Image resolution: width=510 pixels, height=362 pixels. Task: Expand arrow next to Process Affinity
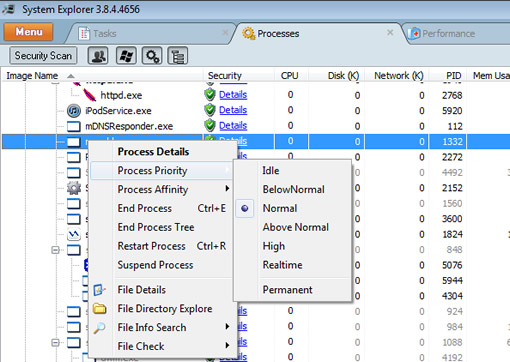point(227,189)
